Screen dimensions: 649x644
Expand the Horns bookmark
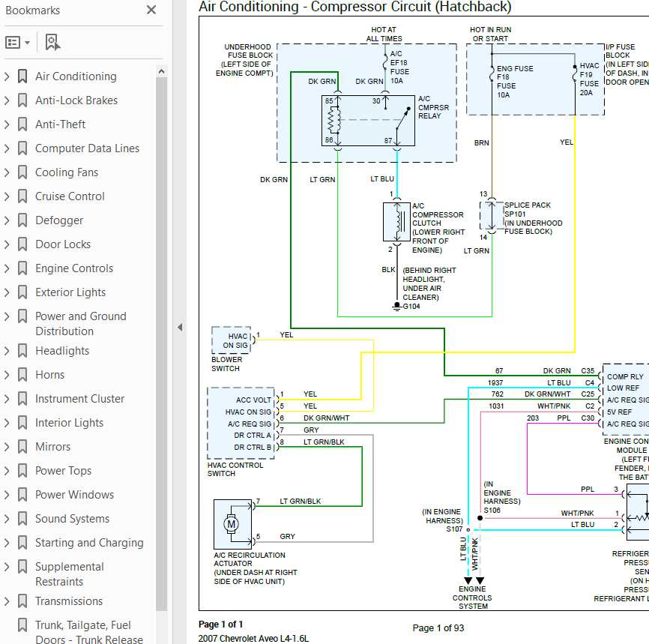7,375
